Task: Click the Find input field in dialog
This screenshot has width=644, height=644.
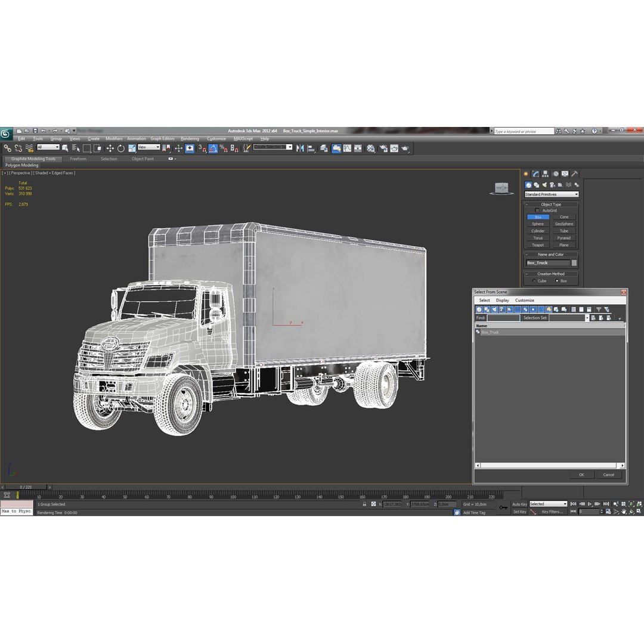Action: point(503,318)
